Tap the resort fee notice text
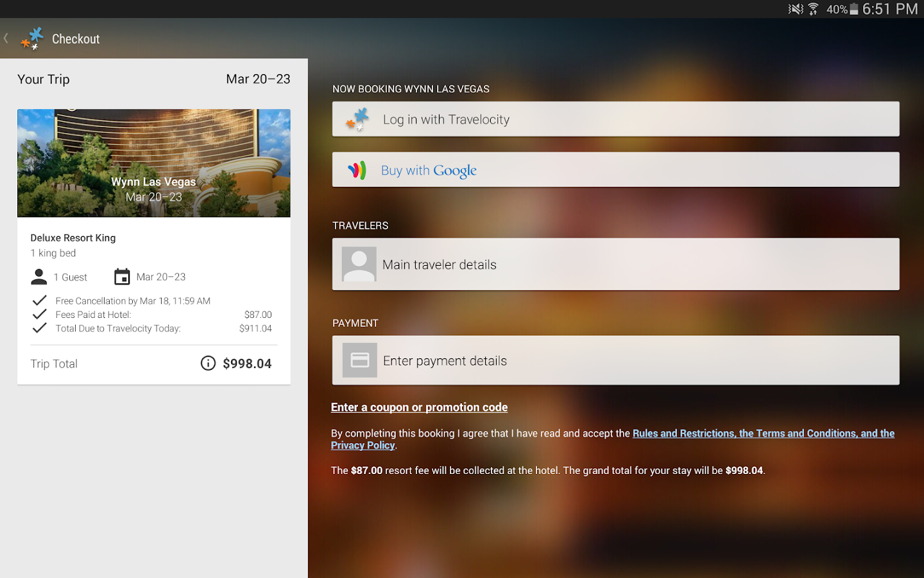 pyautogui.click(x=548, y=470)
